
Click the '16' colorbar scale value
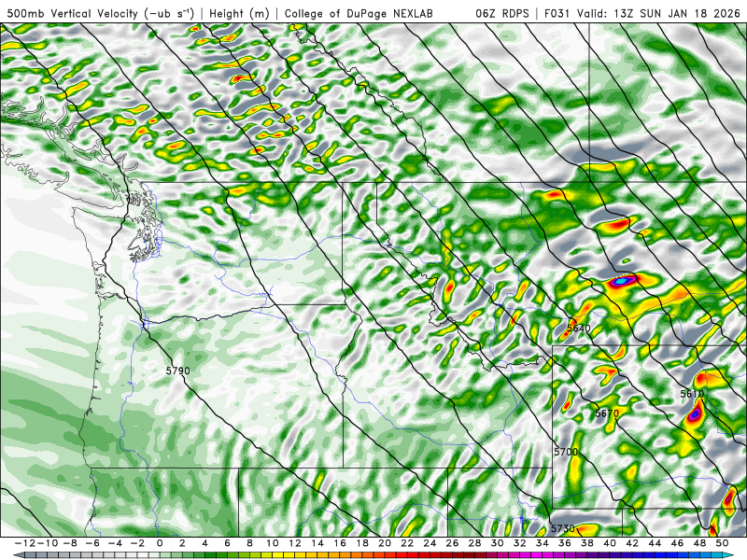(x=340, y=543)
